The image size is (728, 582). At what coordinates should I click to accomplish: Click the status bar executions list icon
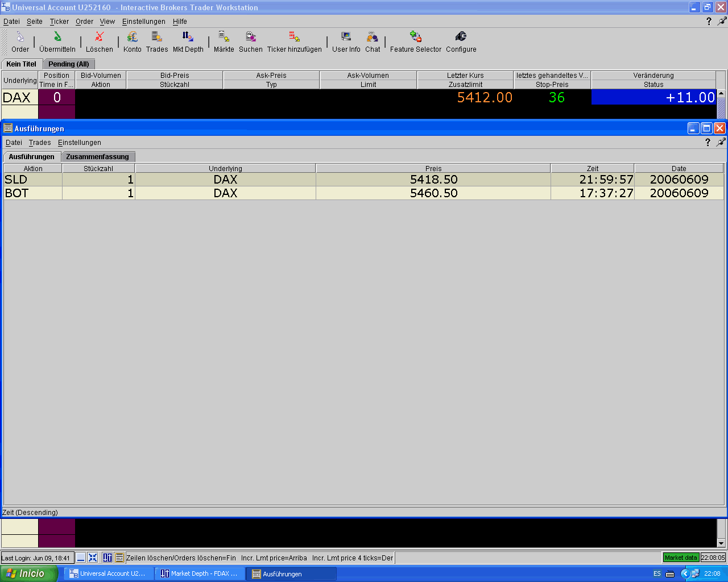(x=119, y=558)
